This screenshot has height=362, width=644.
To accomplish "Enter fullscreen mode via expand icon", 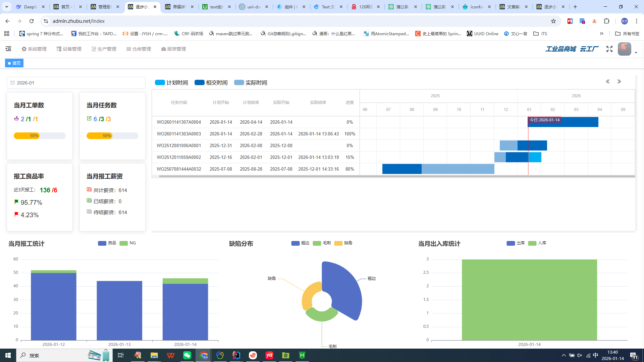I will [x=609, y=49].
